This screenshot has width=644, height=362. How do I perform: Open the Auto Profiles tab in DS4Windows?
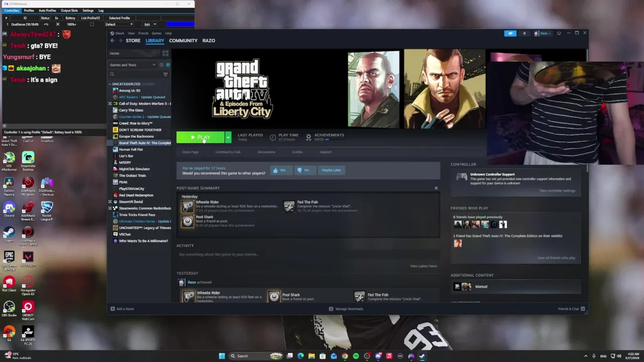[x=47, y=11]
